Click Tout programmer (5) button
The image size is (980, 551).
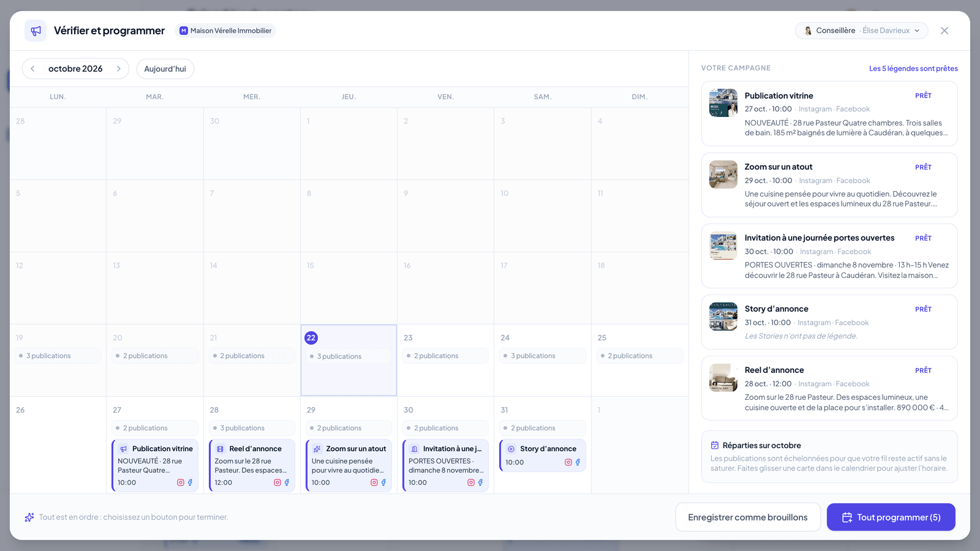coord(891,517)
